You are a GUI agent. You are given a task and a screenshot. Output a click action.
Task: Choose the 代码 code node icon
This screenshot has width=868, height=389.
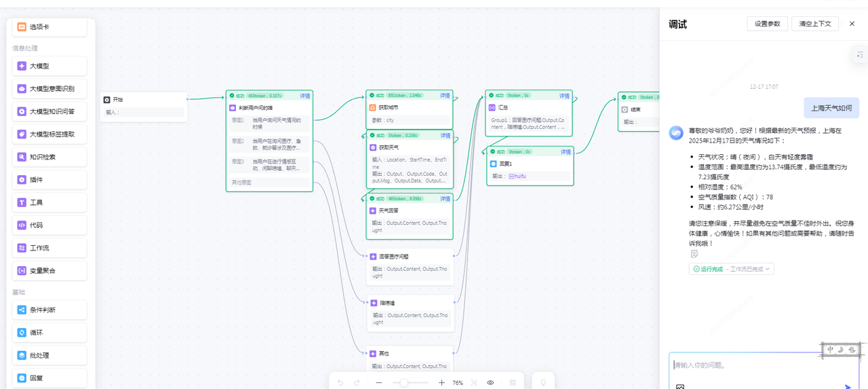pyautogui.click(x=22, y=225)
